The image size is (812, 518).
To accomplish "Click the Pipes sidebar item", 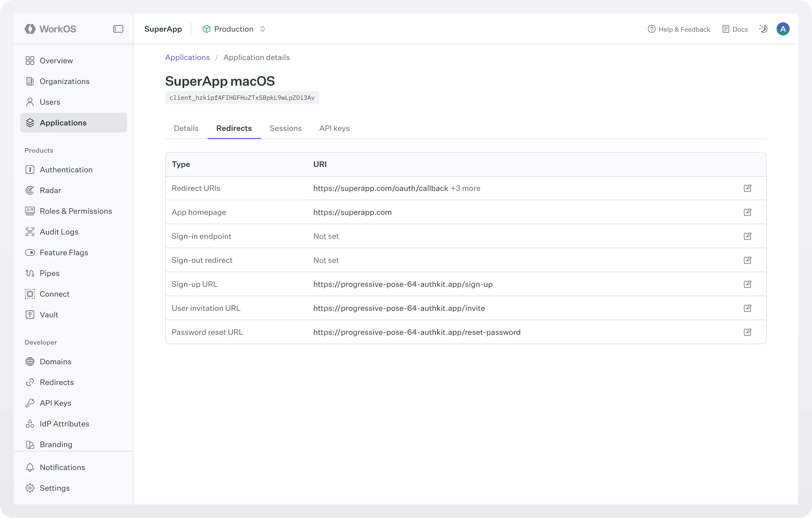I will point(49,273).
